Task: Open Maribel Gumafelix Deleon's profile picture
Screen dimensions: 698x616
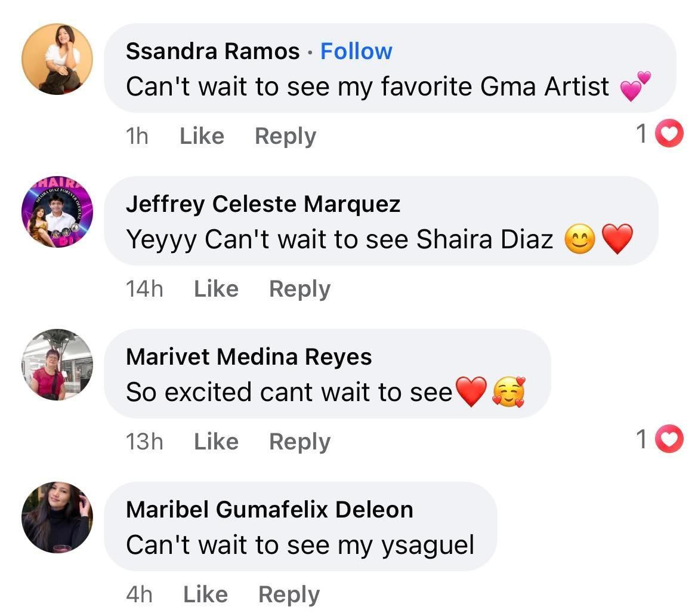Action: [57, 518]
